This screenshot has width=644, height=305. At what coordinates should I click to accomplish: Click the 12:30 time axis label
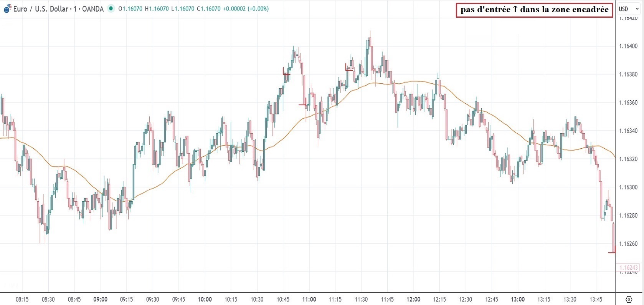coord(466,299)
